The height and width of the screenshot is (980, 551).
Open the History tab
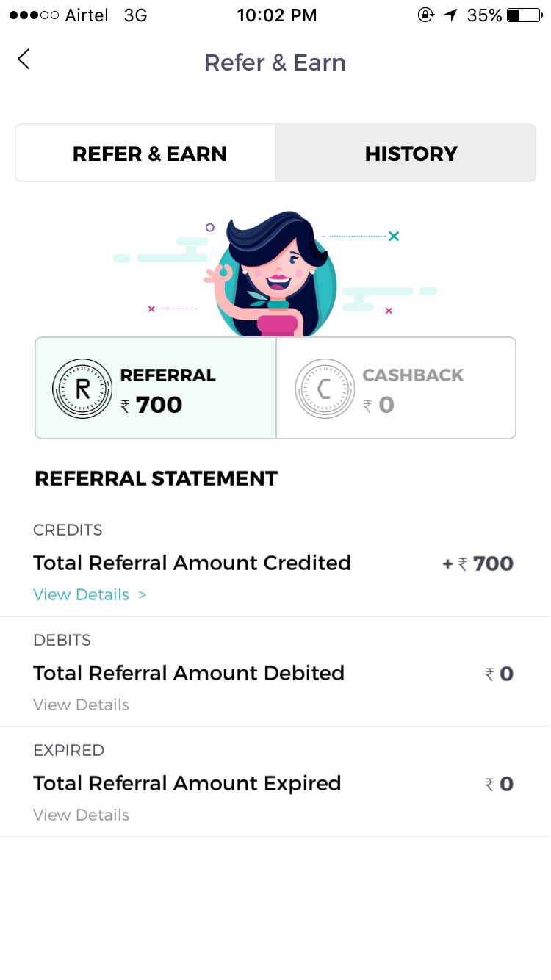(411, 154)
